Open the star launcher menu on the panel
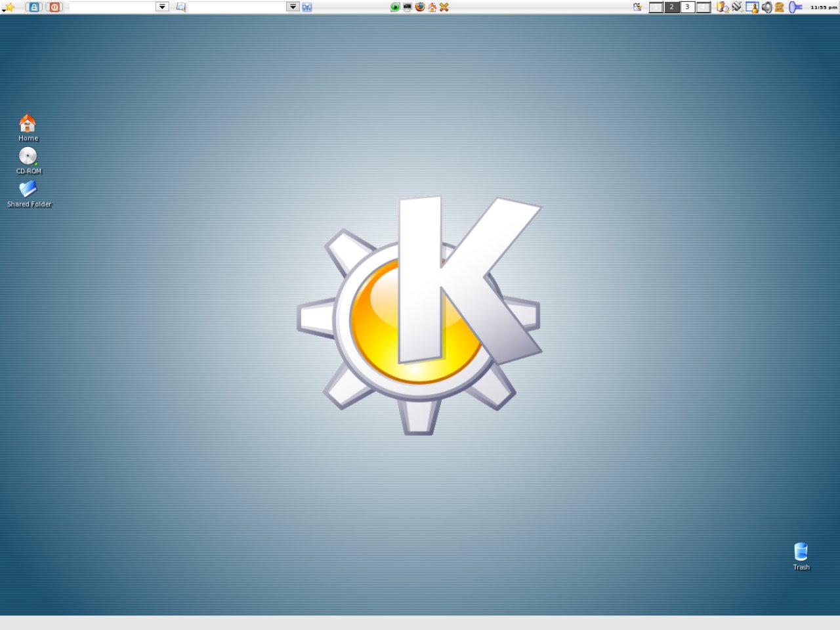Image resolution: width=840 pixels, height=630 pixels. pos(9,7)
